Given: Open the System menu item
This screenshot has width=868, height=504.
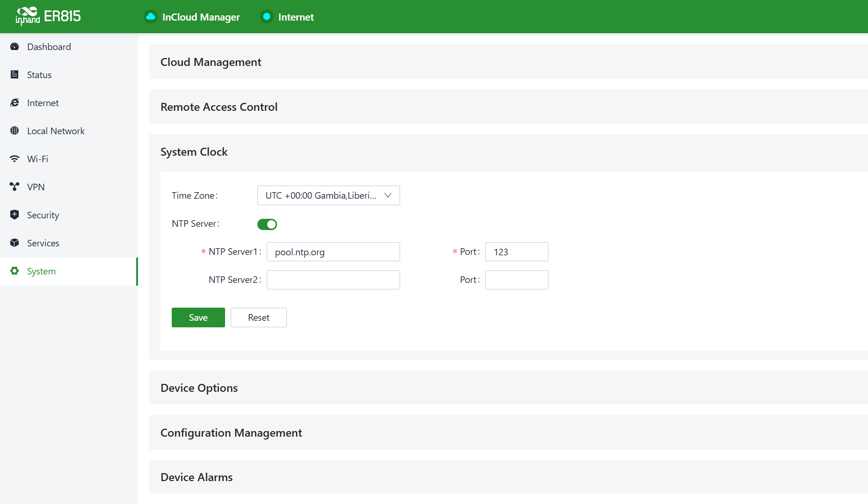Looking at the screenshot, I should click(x=41, y=272).
